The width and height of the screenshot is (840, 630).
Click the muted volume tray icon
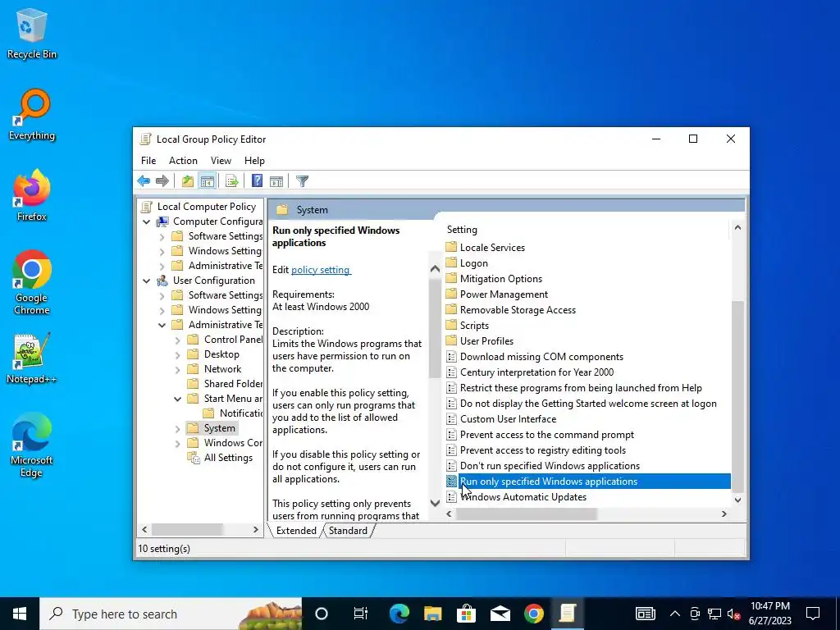[734, 614]
